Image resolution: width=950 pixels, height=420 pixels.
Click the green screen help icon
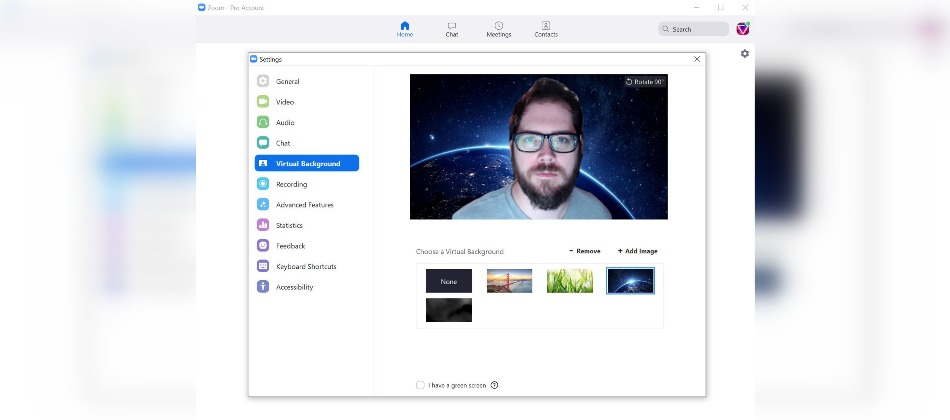[494, 385]
